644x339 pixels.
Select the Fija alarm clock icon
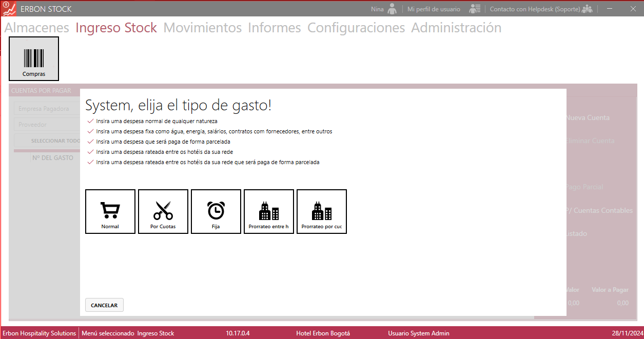click(216, 211)
